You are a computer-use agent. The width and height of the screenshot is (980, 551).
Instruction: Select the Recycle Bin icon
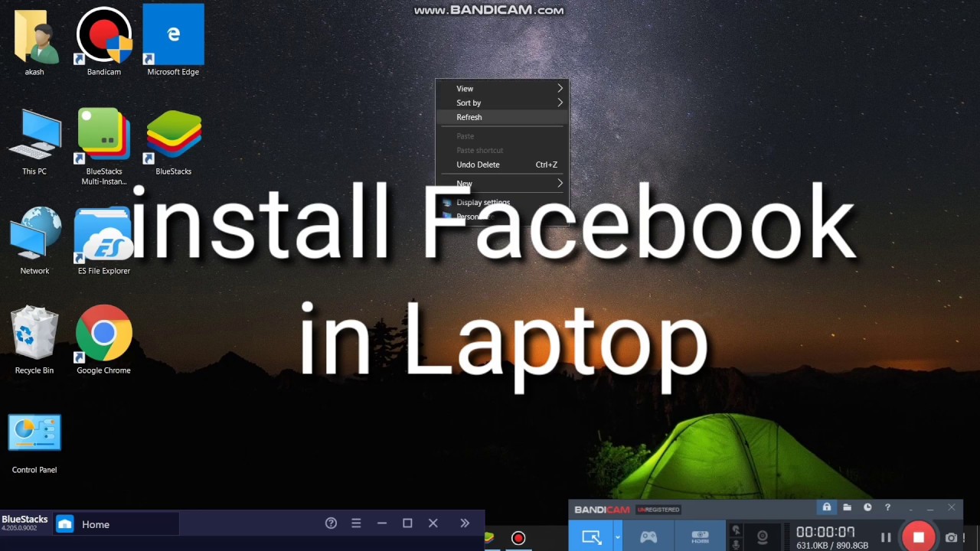pyautogui.click(x=34, y=341)
